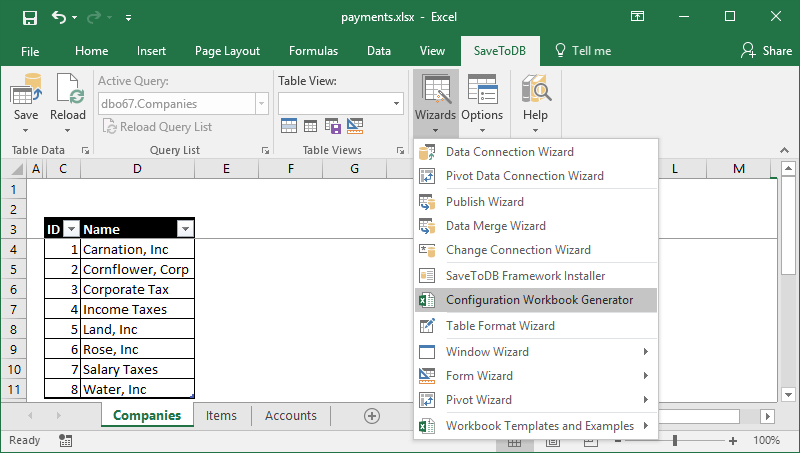Click the SaveToDB Save table data icon

click(x=26, y=90)
